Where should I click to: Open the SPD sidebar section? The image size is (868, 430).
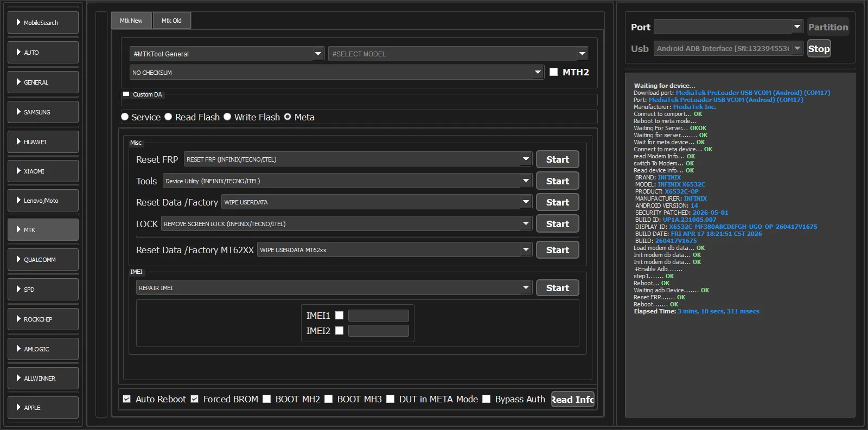coord(43,290)
